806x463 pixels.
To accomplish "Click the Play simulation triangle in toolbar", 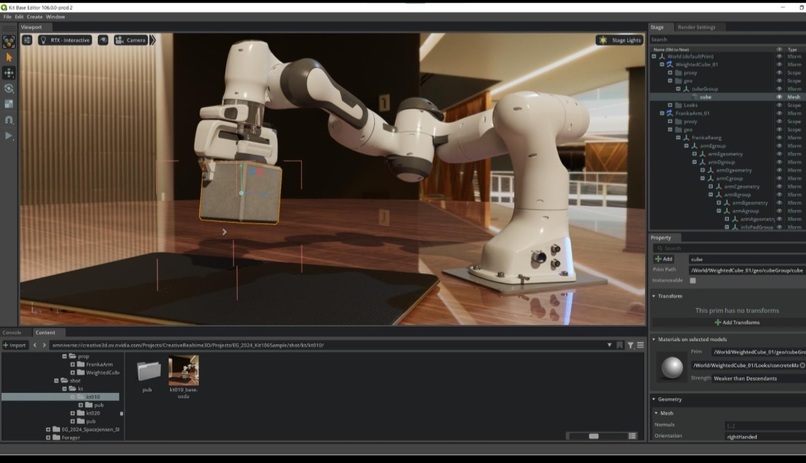I will coord(8,136).
